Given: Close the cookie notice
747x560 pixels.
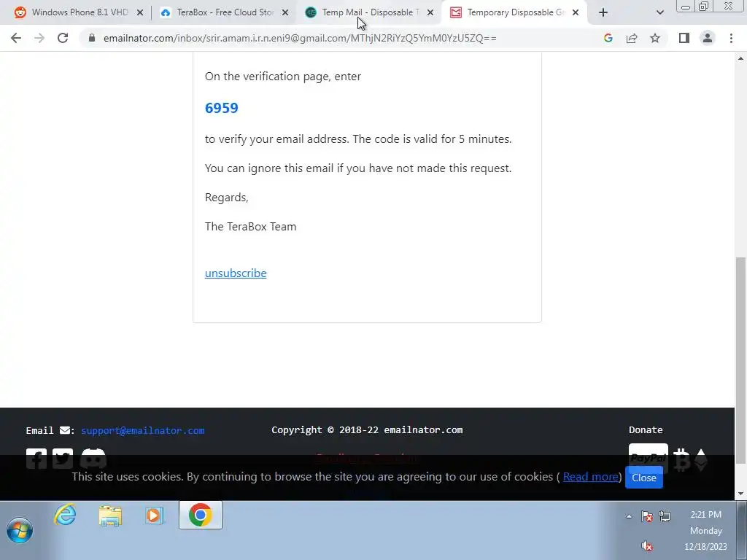Looking at the screenshot, I should tap(644, 478).
